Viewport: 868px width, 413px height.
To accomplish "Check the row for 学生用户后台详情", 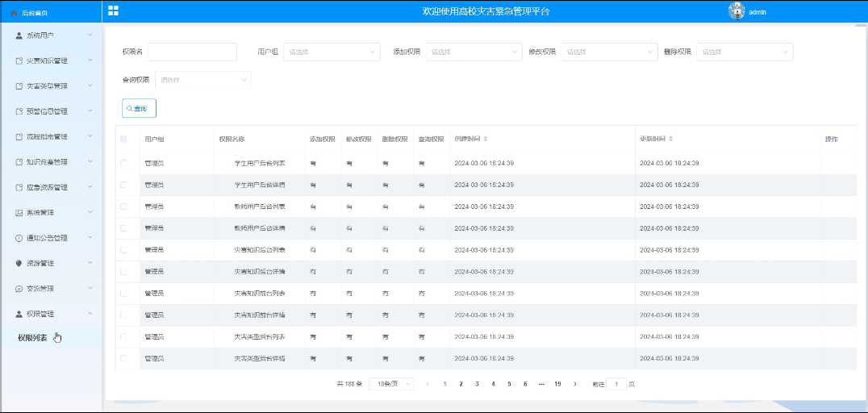I will 123,185.
